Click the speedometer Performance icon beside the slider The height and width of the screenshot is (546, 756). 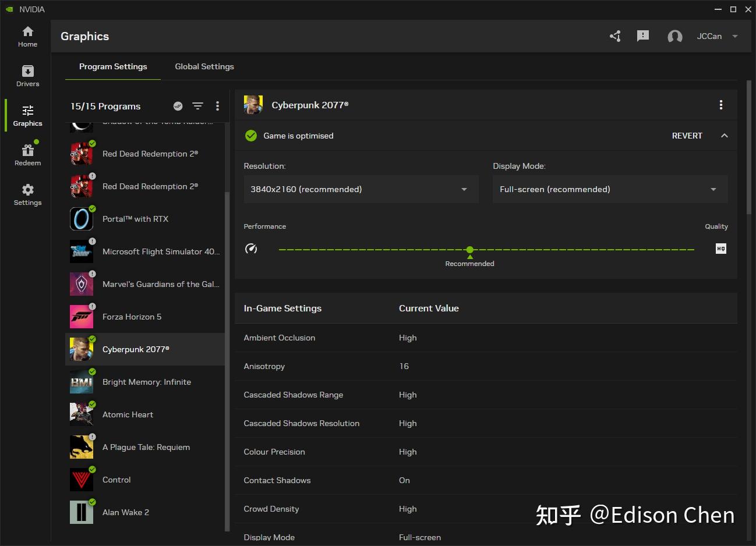251,249
